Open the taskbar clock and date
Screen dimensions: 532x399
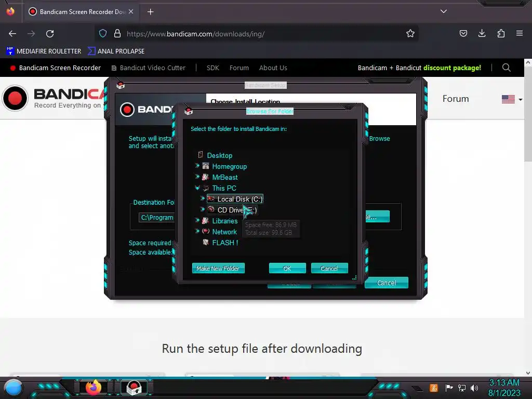pyautogui.click(x=504, y=388)
